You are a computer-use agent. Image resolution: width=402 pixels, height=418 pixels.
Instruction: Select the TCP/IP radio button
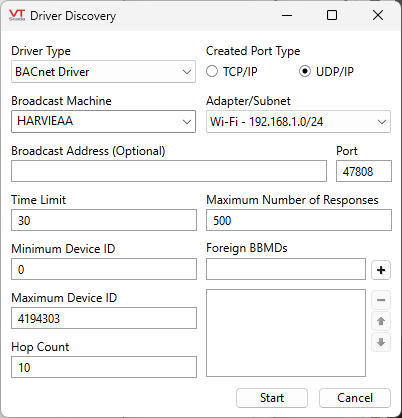(212, 71)
